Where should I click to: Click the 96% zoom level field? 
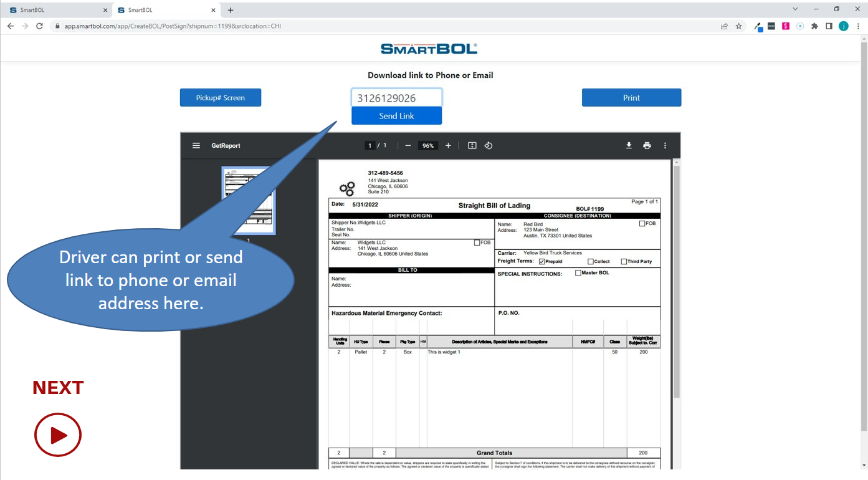[428, 145]
